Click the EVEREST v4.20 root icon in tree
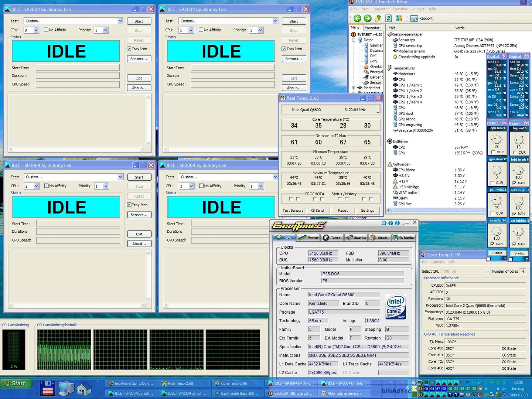532x399 pixels. (354, 34)
